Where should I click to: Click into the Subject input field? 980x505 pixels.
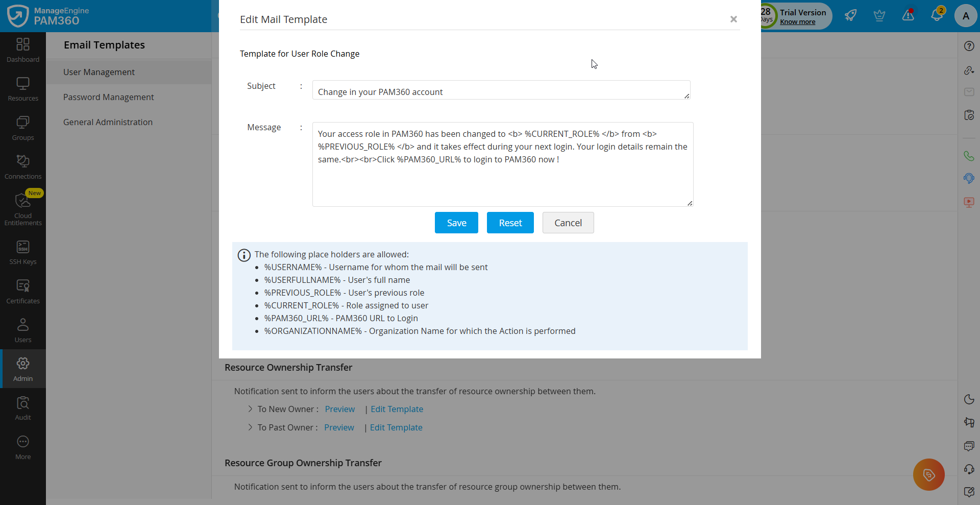tap(500, 90)
